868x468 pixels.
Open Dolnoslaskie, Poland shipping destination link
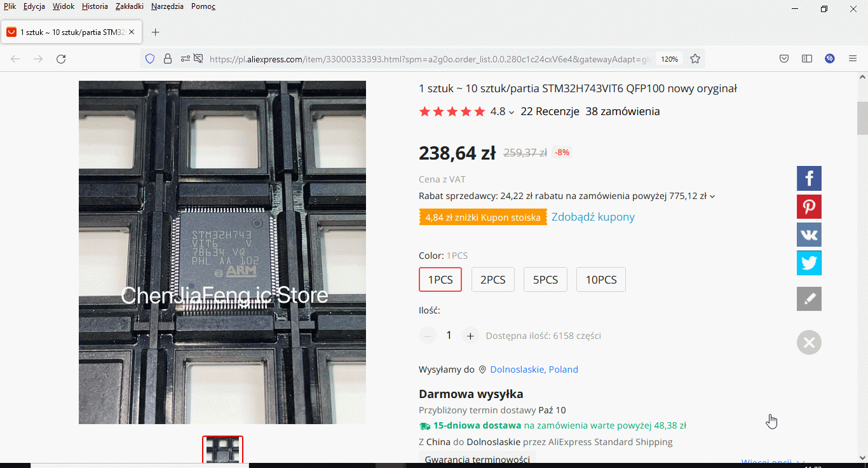tap(534, 369)
